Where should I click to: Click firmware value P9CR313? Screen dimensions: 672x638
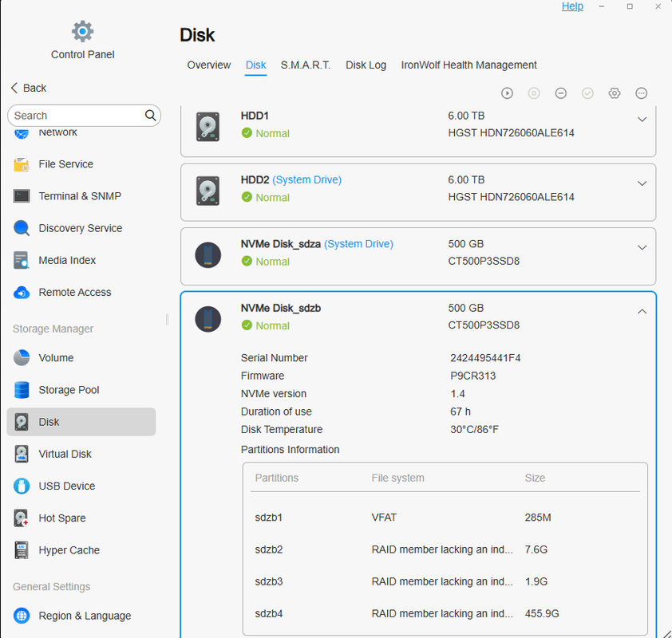pos(472,376)
